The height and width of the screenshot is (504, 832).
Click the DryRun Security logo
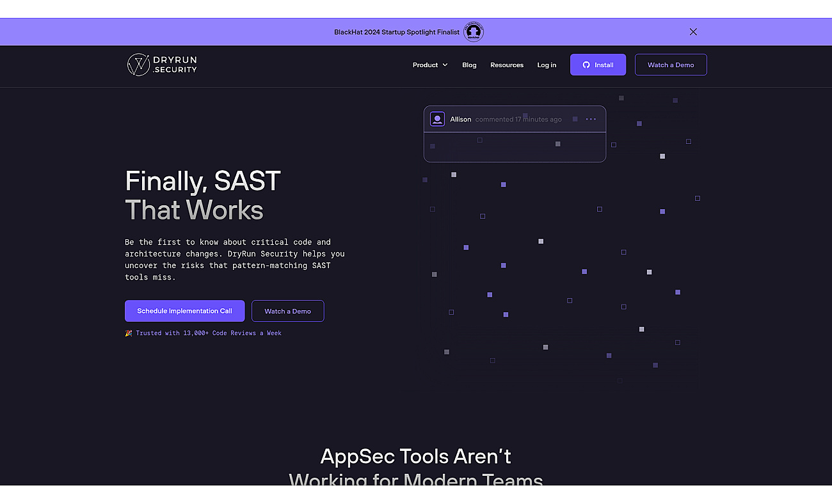(x=162, y=65)
